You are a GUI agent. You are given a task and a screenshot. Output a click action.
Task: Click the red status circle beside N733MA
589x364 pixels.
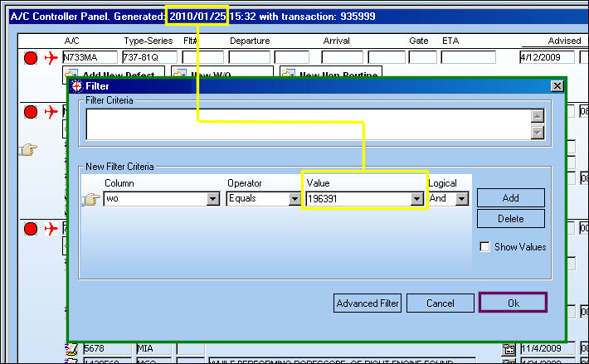coord(31,58)
